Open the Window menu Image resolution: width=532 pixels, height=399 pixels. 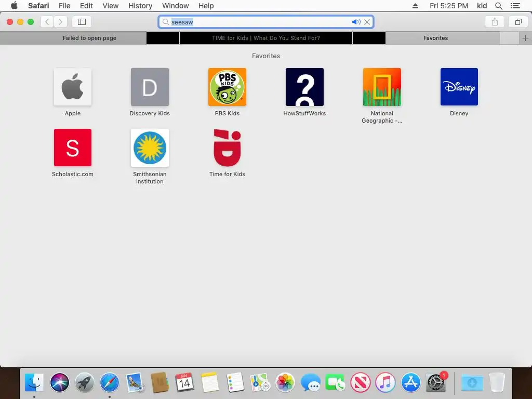(176, 6)
